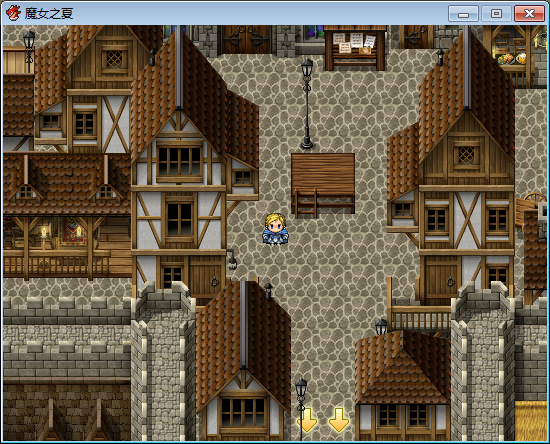Click the golden hay patch in the corner
This screenshot has width=550, height=444.
tap(530, 421)
